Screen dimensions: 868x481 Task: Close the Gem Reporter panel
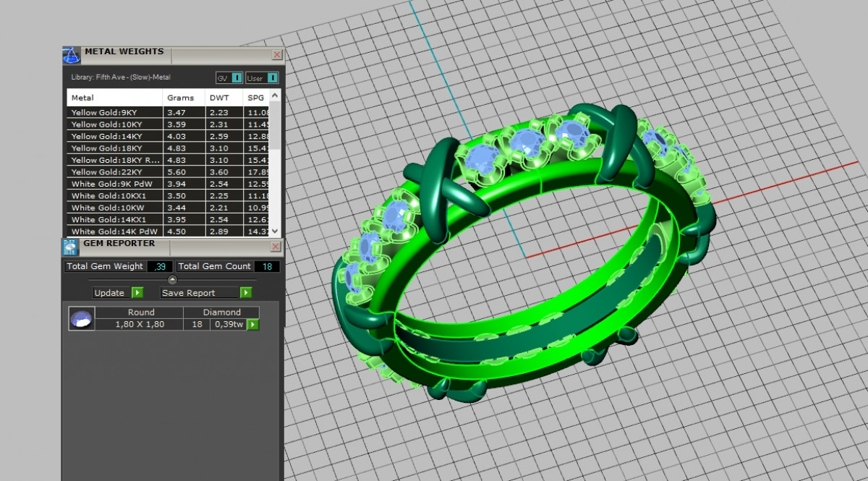[276, 246]
